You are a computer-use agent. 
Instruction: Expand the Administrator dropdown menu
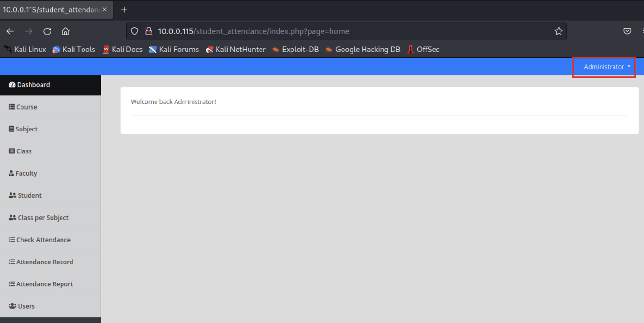point(604,67)
